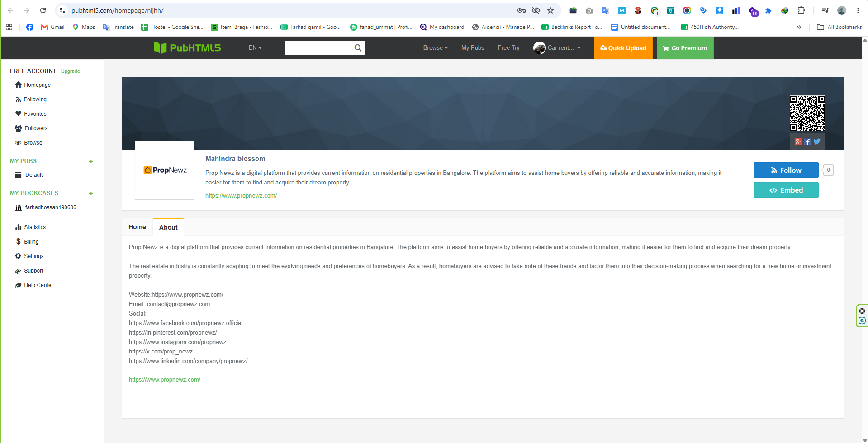
Task: Open Chrome apps grid icon
Action: [x=9, y=27]
